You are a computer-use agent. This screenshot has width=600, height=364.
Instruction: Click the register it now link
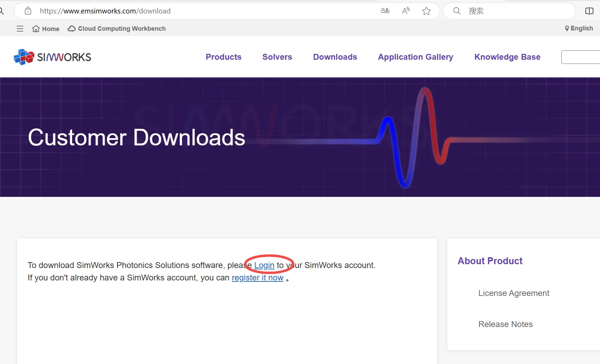257,278
